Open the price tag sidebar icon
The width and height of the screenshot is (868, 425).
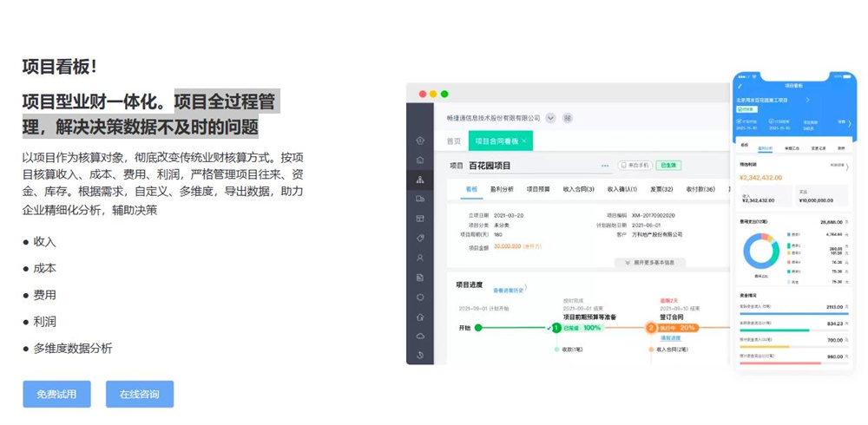(x=420, y=239)
